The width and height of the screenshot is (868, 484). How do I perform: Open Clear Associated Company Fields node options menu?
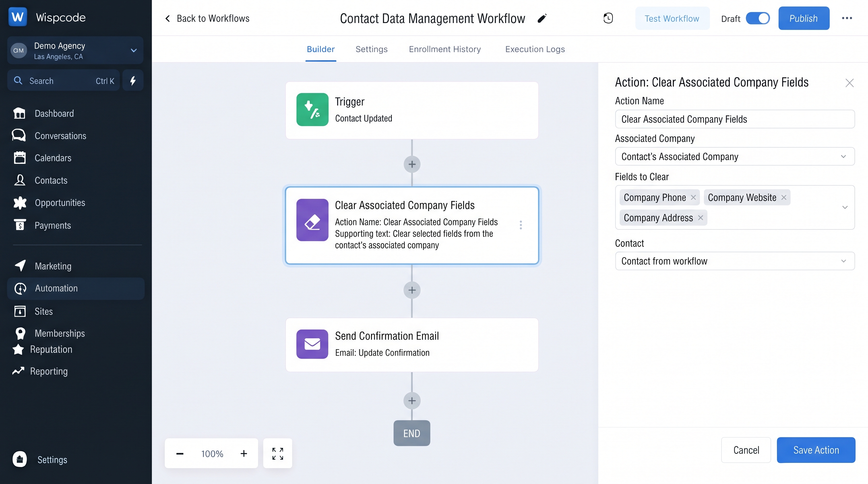(521, 225)
